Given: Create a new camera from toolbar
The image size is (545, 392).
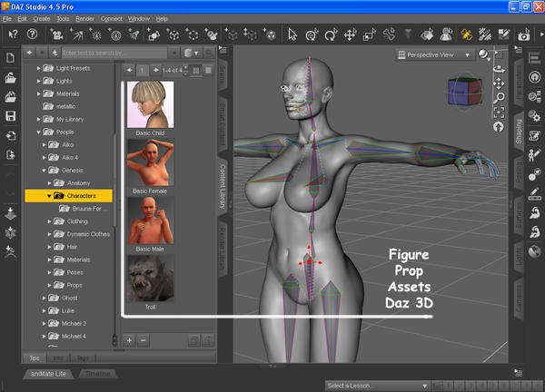Looking at the screenshot, I should [56, 34].
